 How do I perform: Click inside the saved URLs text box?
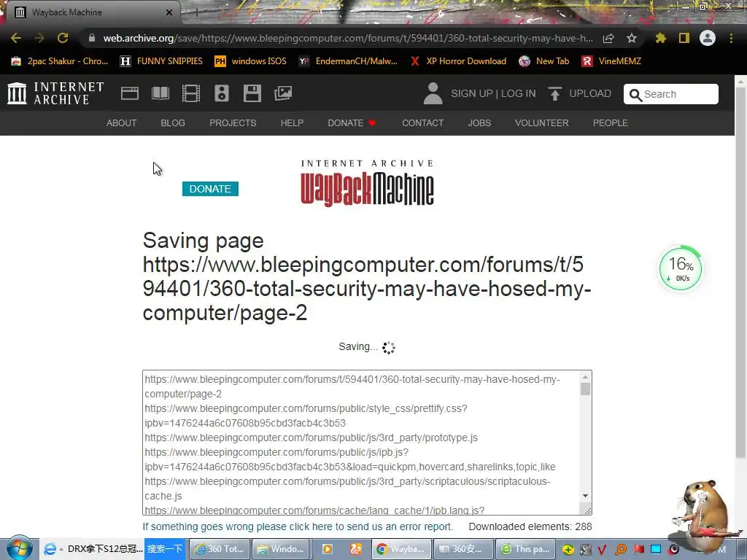pyautogui.click(x=362, y=443)
